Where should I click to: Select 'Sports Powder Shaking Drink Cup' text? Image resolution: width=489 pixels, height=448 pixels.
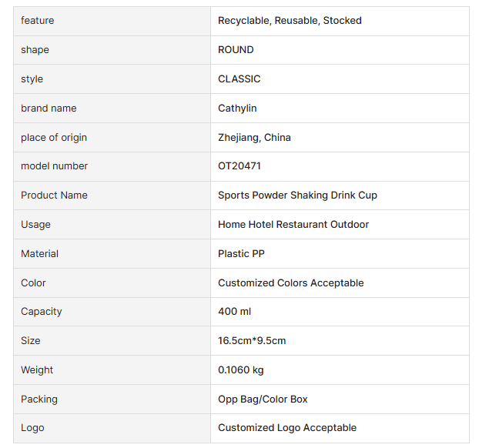click(x=297, y=196)
